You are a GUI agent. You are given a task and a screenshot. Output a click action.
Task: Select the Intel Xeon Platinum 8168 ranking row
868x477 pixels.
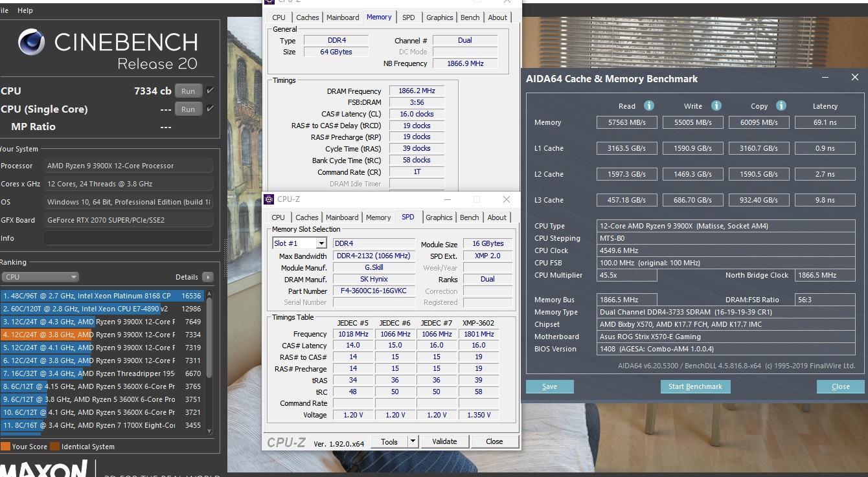click(102, 296)
